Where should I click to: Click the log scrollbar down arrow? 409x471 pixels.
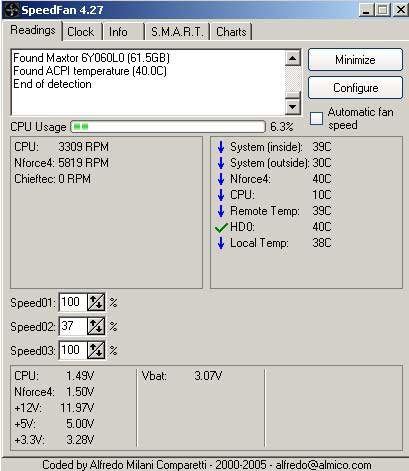[293, 107]
